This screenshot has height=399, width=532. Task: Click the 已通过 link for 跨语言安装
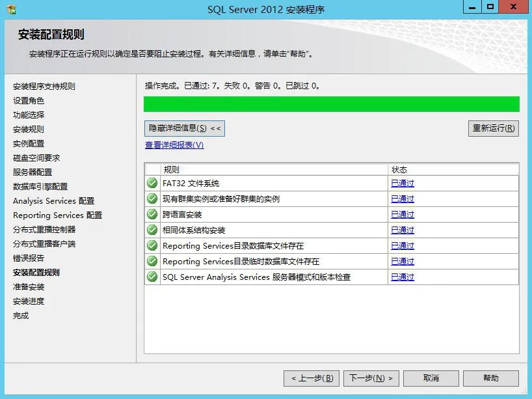(x=401, y=214)
